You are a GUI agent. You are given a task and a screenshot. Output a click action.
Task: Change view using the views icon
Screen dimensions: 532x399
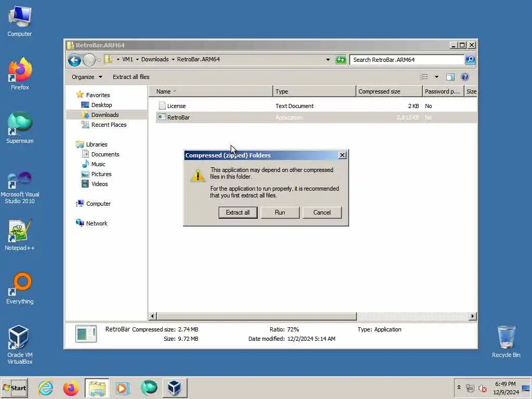424,77
